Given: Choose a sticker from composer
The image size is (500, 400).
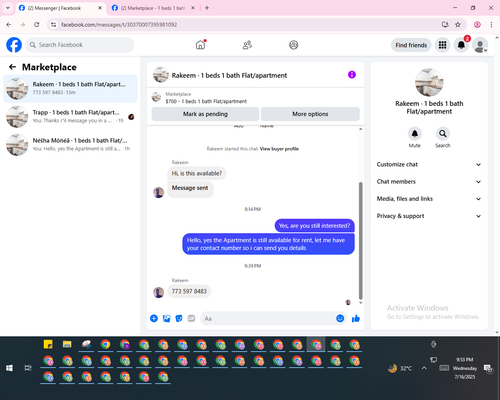Looking at the screenshot, I should [x=179, y=318].
